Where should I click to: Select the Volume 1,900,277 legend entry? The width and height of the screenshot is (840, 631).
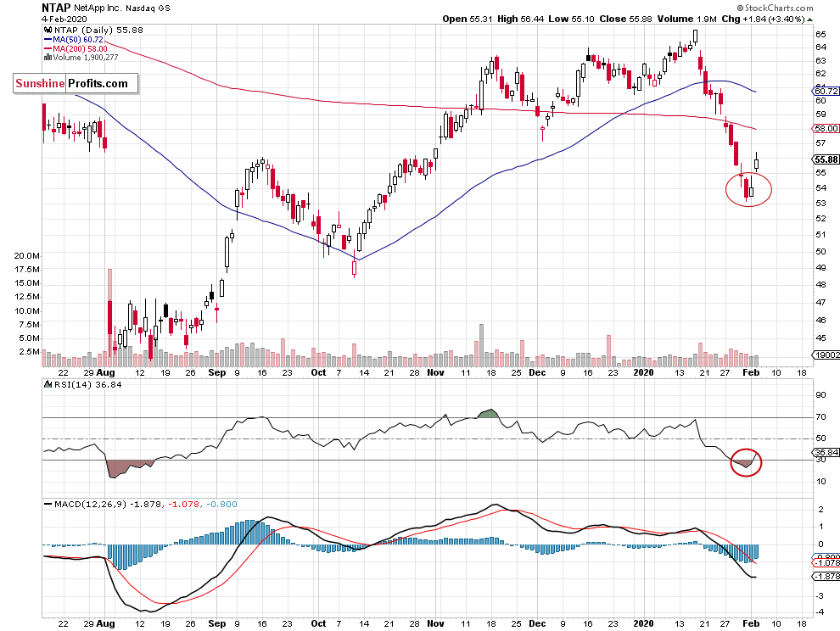coord(85,58)
